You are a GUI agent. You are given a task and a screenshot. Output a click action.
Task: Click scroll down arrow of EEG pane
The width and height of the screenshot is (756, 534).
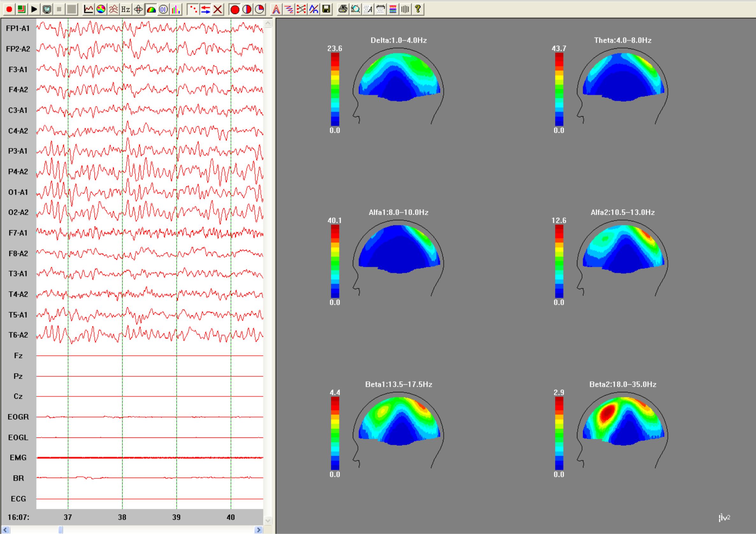268,521
